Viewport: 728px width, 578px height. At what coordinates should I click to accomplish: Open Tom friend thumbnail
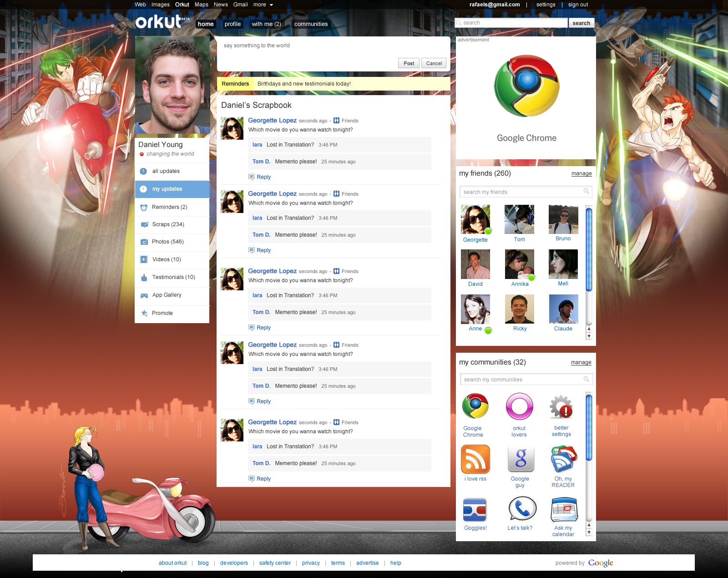[520, 219]
